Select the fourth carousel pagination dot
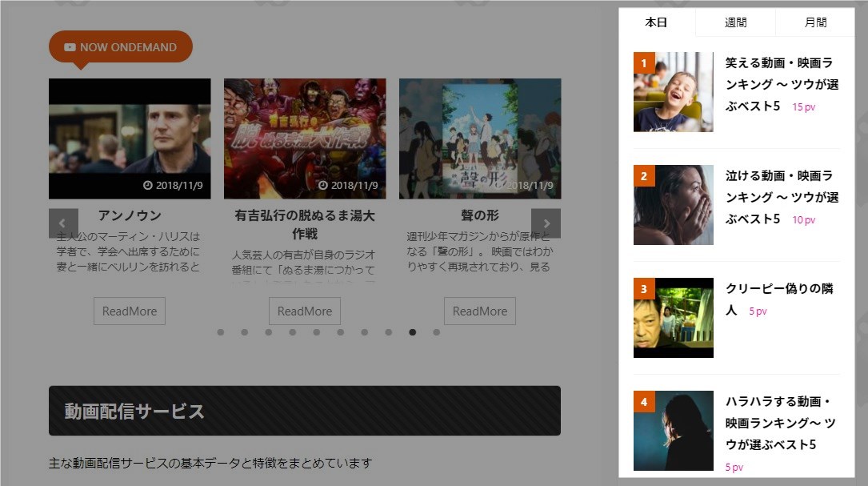The height and width of the screenshot is (486, 868). pos(293,332)
